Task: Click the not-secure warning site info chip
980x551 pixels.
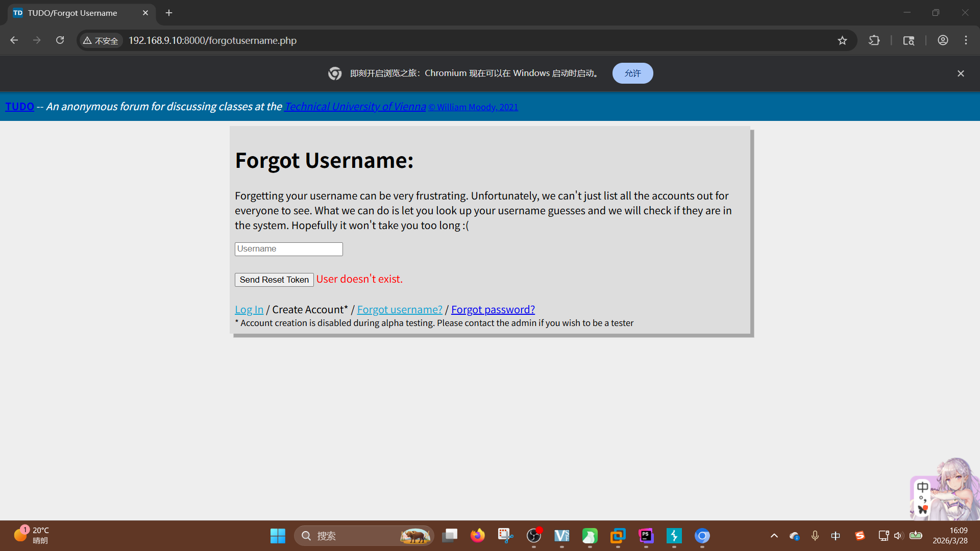Action: 101,40
